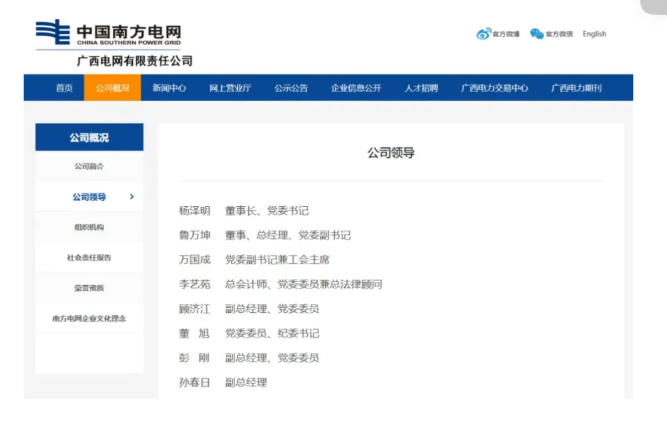Viewport: 667px width, 442px height.
Task: Go to the 首页 home tab
Action: tap(64, 88)
